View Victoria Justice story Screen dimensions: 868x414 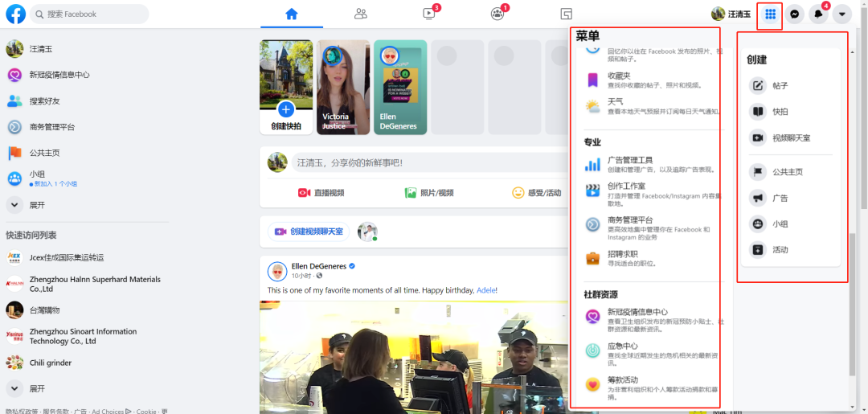click(x=343, y=87)
